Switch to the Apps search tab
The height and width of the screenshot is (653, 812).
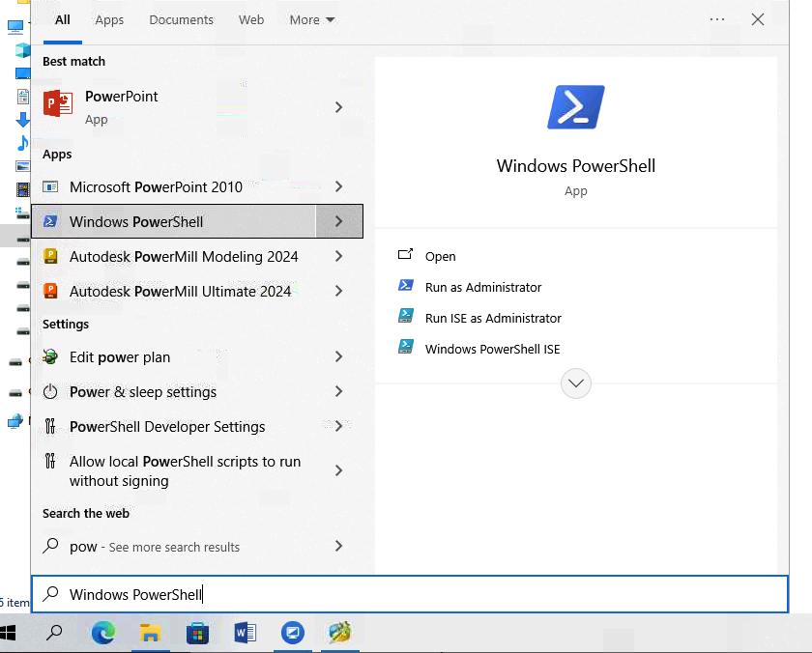tap(109, 19)
